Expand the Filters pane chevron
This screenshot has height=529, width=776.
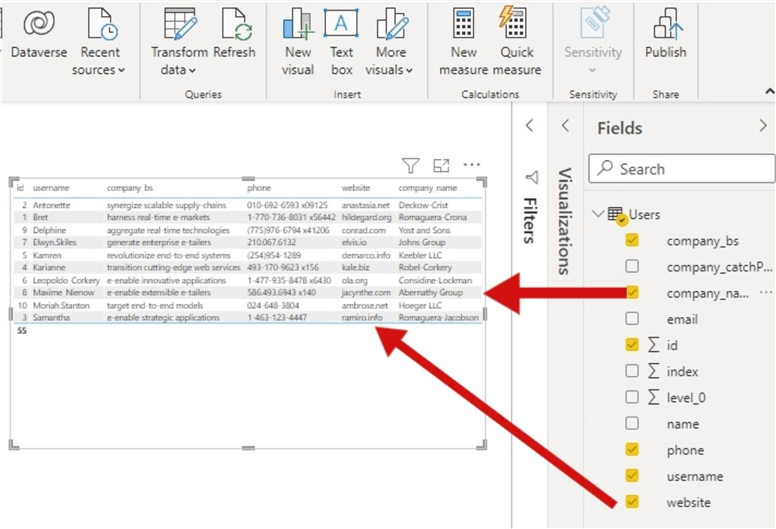(530, 126)
